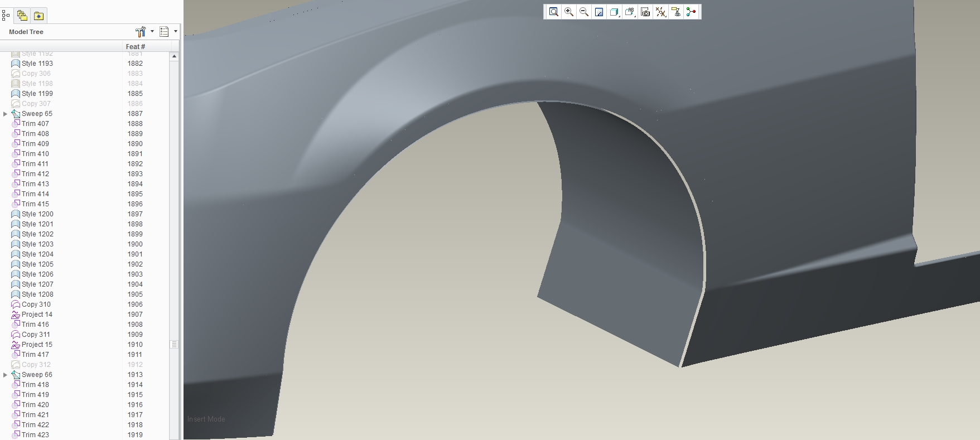Click the Zoom In magnifier icon
Image resolution: width=980 pixels, height=440 pixels.
pos(569,12)
